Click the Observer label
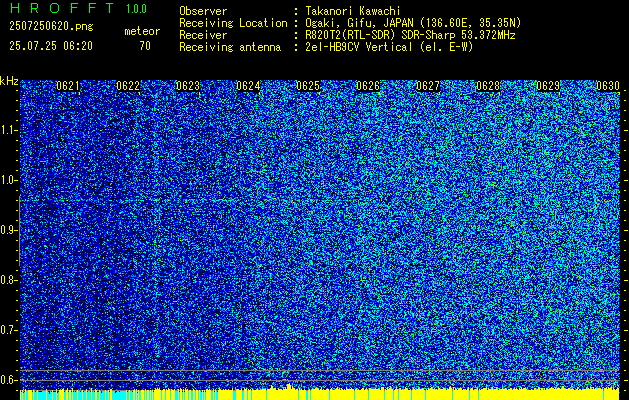The width and height of the screenshot is (629, 400). coord(203,11)
